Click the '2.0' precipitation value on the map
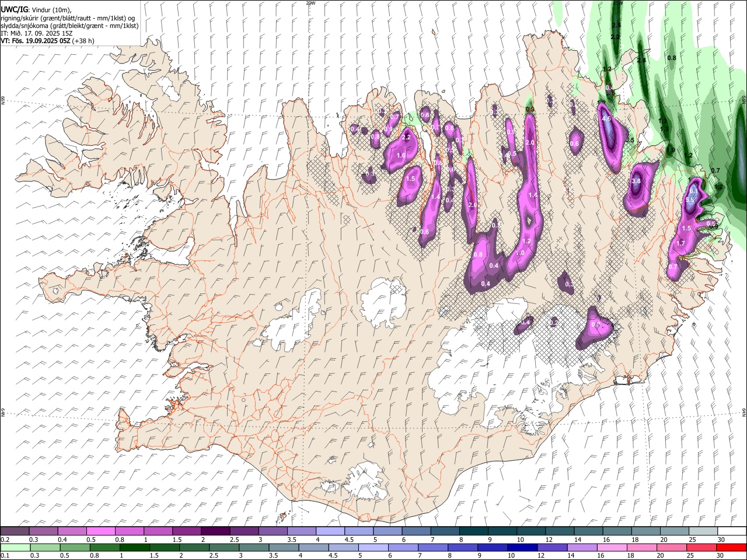The height and width of the screenshot is (560, 747). click(530, 143)
